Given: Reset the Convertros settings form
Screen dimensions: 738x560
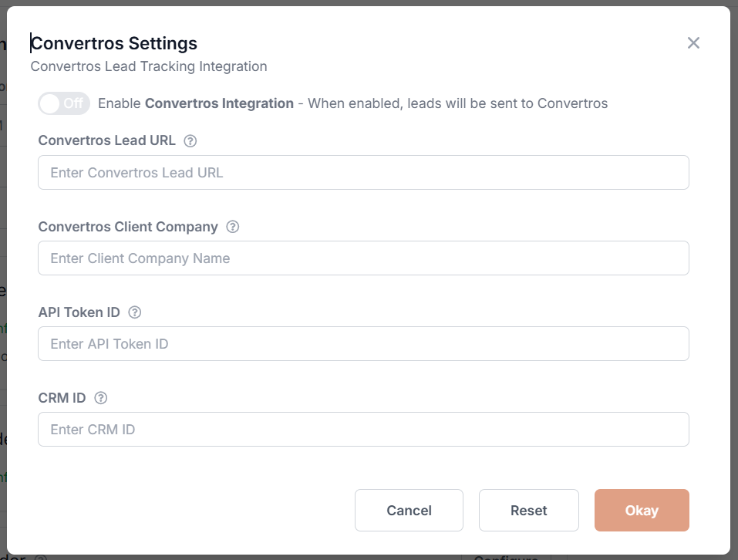Looking at the screenshot, I should pyautogui.click(x=528, y=511).
